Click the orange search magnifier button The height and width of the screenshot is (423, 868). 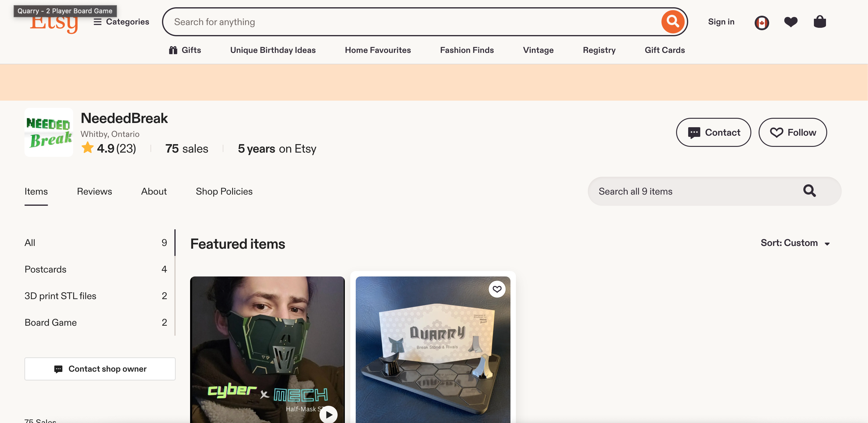coord(672,22)
